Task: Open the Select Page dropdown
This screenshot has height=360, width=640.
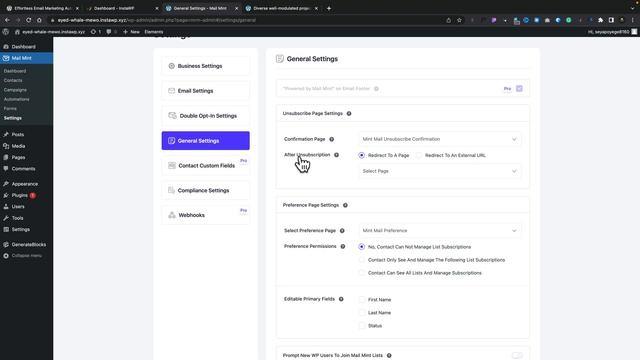Action: pos(440,171)
